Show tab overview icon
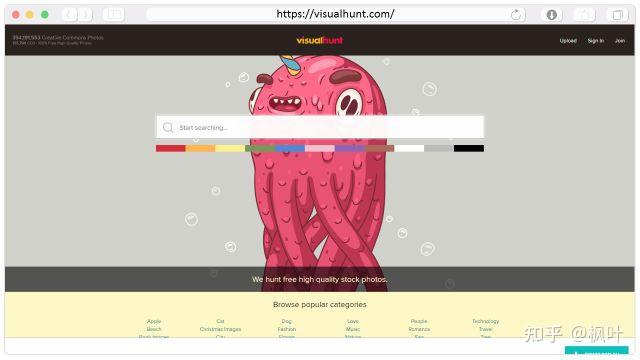 click(x=618, y=15)
